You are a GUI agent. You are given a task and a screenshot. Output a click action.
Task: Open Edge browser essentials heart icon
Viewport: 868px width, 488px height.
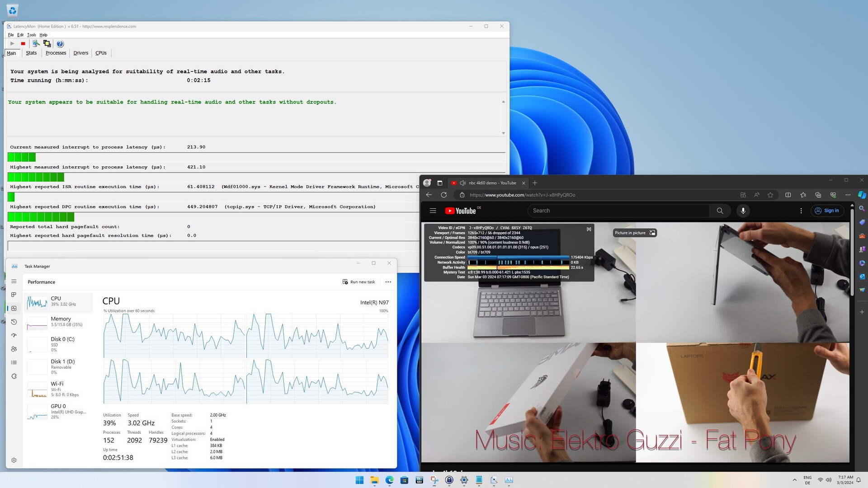[x=833, y=195]
